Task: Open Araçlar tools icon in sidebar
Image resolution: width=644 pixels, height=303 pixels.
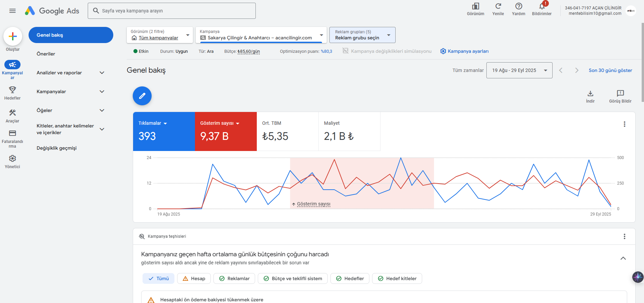Action: tap(12, 113)
